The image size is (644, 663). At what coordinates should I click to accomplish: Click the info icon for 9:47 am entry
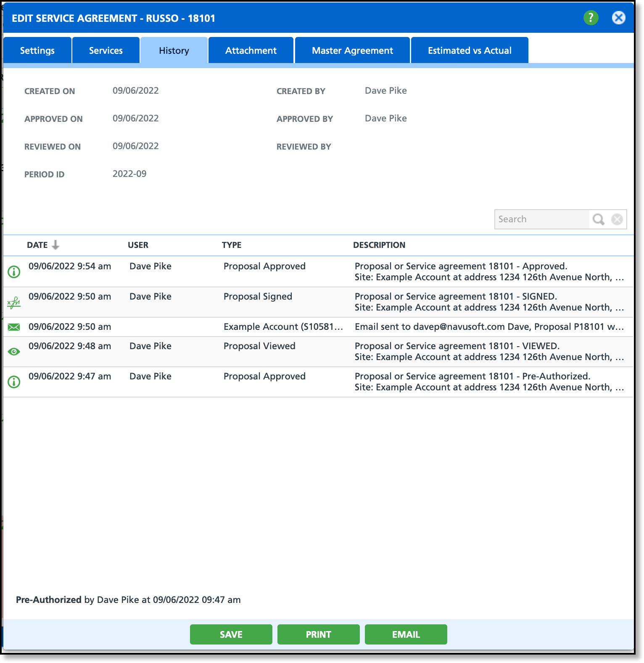pos(14,382)
